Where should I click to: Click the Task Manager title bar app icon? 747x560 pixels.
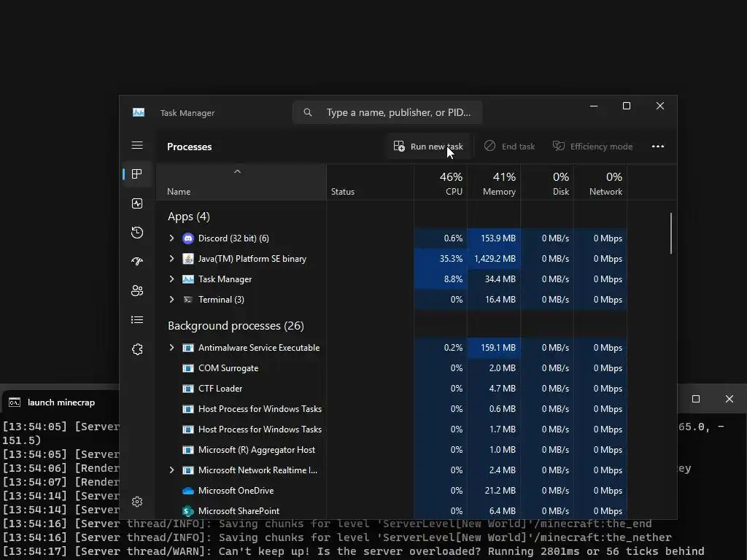click(x=138, y=112)
